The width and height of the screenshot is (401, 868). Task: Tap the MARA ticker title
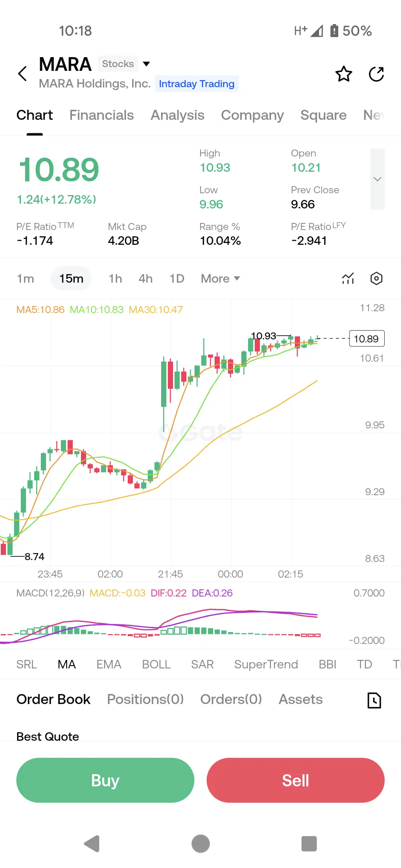pos(65,64)
